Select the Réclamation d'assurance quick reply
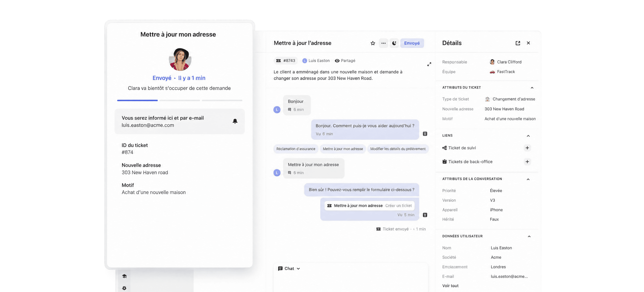Viewport: 644px width, 292px height. click(296, 149)
